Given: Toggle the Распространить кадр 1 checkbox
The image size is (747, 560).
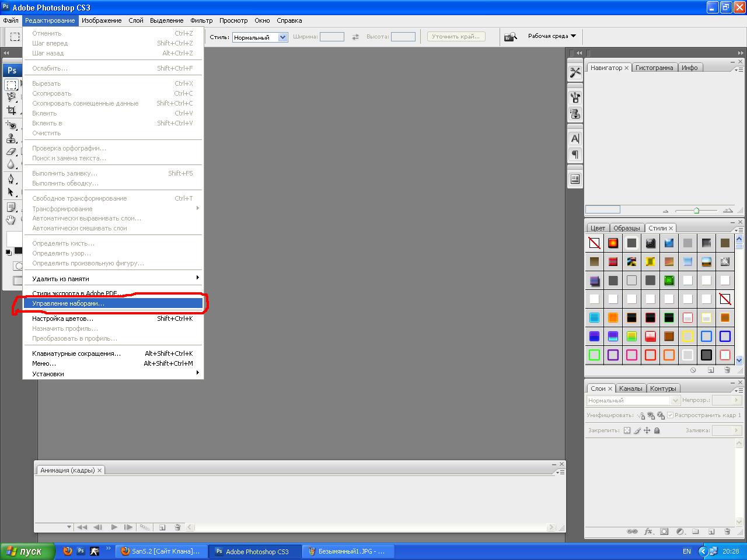Looking at the screenshot, I should pyautogui.click(x=670, y=415).
